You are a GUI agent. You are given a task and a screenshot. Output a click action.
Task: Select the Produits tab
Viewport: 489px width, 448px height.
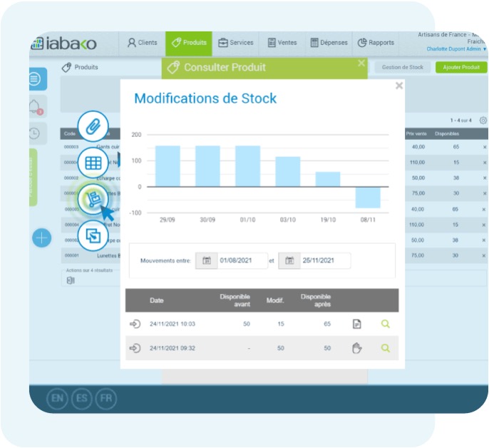pyautogui.click(x=189, y=43)
